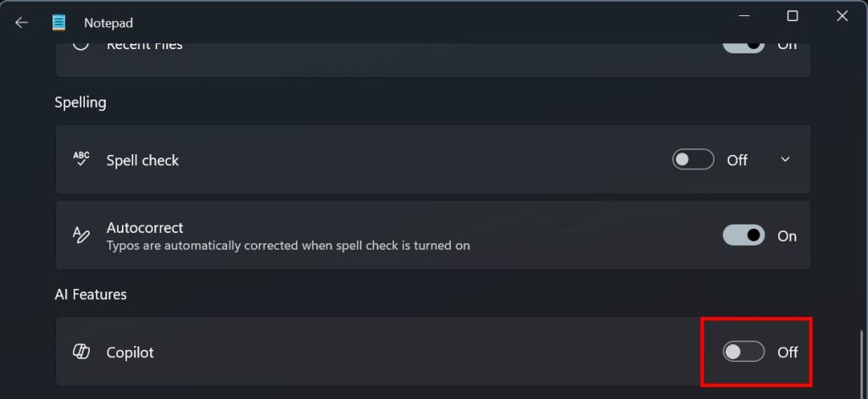This screenshot has height=399, width=868.
Task: Expand the Spell check options chevron
Action: [x=785, y=159]
